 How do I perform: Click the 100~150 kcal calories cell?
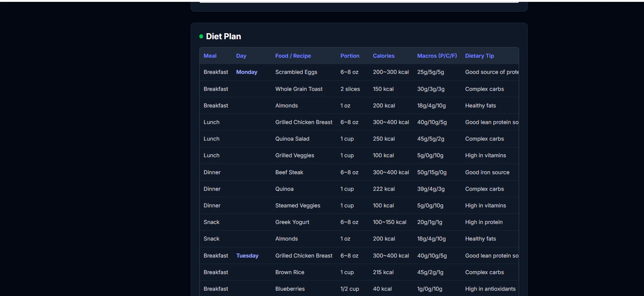click(x=390, y=222)
